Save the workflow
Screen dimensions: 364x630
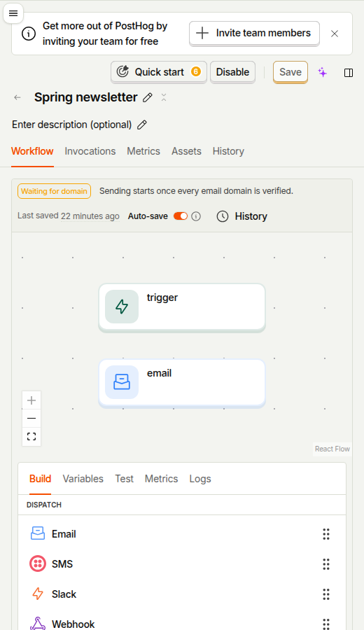pyautogui.click(x=290, y=72)
